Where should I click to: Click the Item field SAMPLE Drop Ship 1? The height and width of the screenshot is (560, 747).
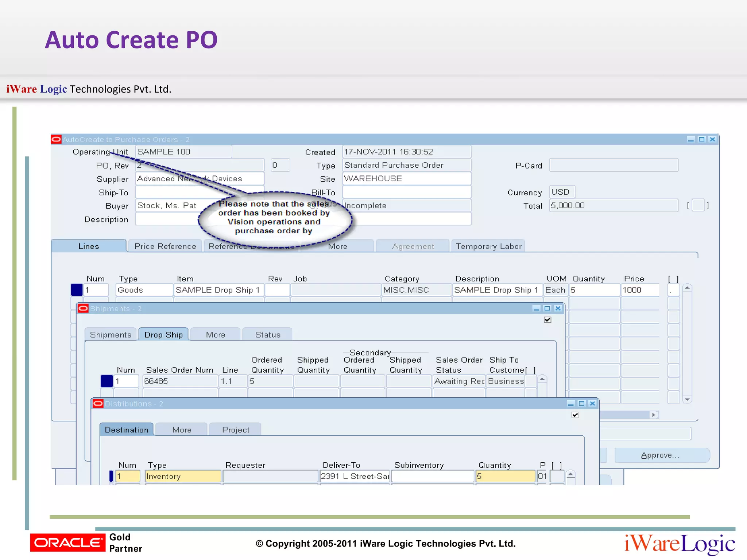point(219,290)
